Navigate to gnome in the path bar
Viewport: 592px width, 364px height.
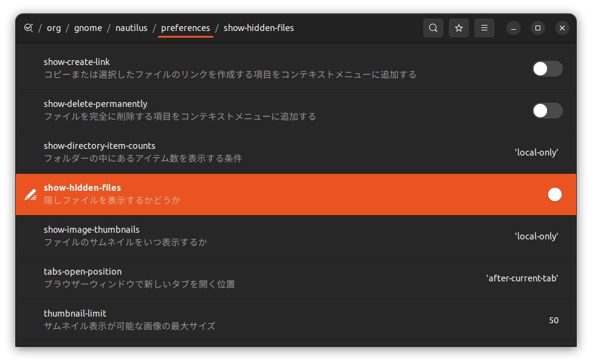88,28
